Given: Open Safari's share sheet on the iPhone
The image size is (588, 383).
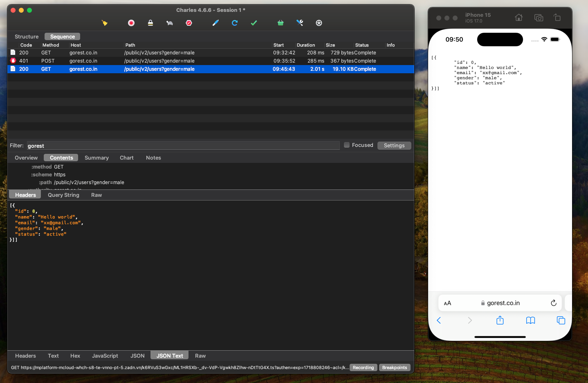Looking at the screenshot, I should point(500,320).
